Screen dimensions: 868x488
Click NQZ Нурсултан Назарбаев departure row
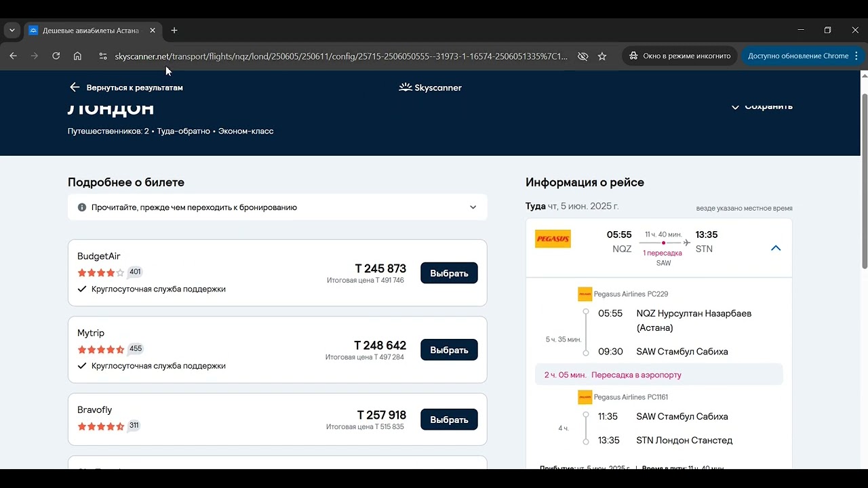point(694,321)
